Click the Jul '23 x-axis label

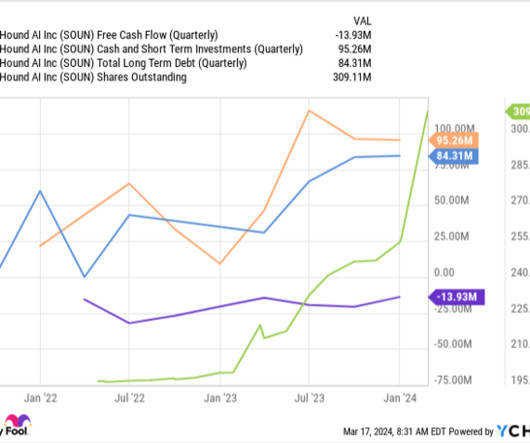309,398
